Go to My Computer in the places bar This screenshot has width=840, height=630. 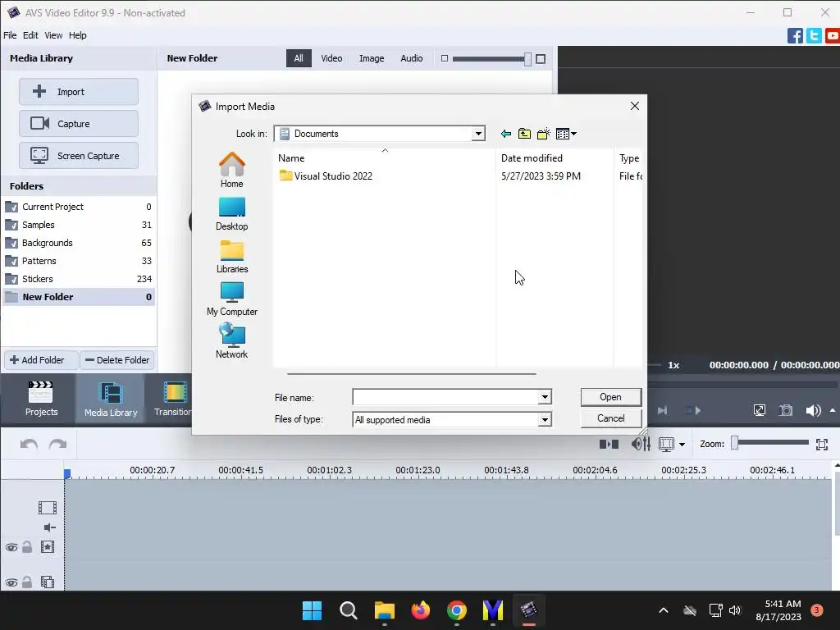pyautogui.click(x=232, y=299)
